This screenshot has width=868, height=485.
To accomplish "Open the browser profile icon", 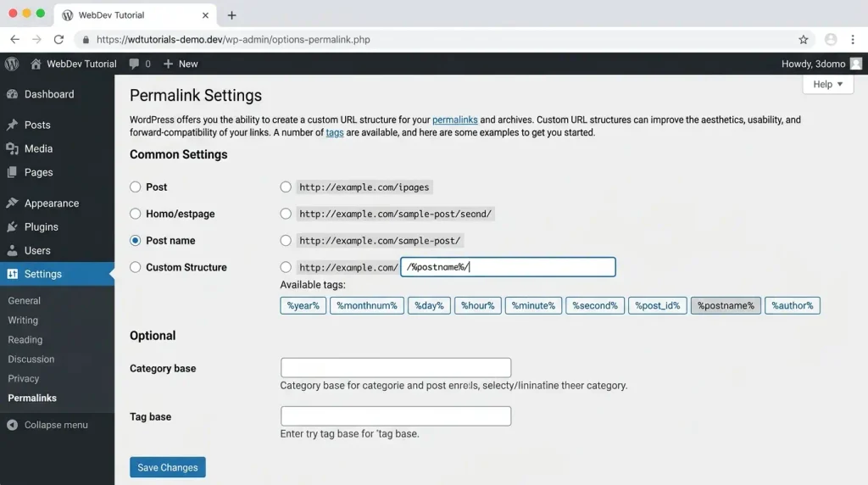I will (x=831, y=39).
